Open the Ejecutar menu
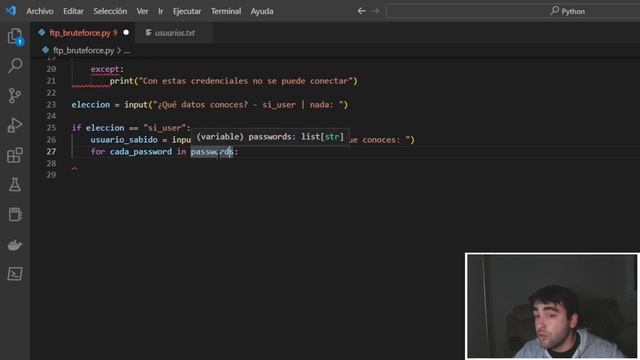This screenshot has height=360, width=640. (x=187, y=11)
